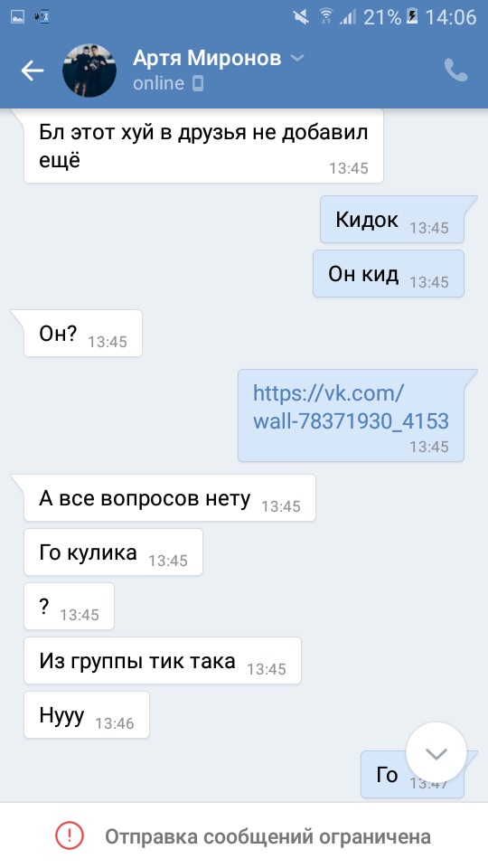
Task: Select the message 'Кидок'
Action: click(x=391, y=219)
